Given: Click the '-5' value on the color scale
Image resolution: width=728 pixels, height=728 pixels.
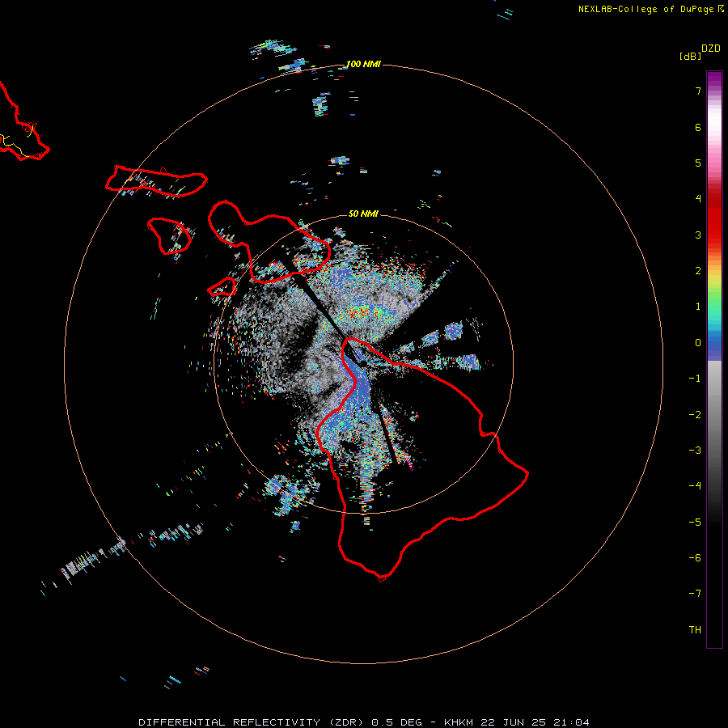Looking at the screenshot, I should click(695, 523).
